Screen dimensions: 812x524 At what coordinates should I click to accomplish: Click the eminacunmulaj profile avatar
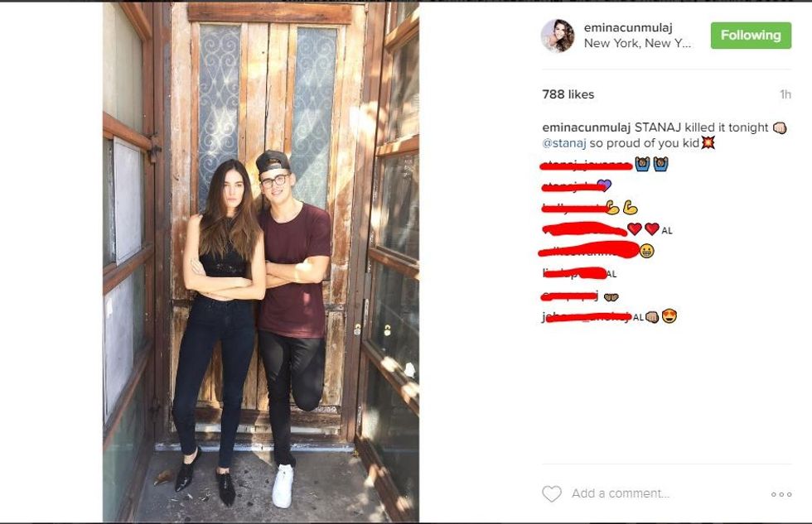pos(558,36)
